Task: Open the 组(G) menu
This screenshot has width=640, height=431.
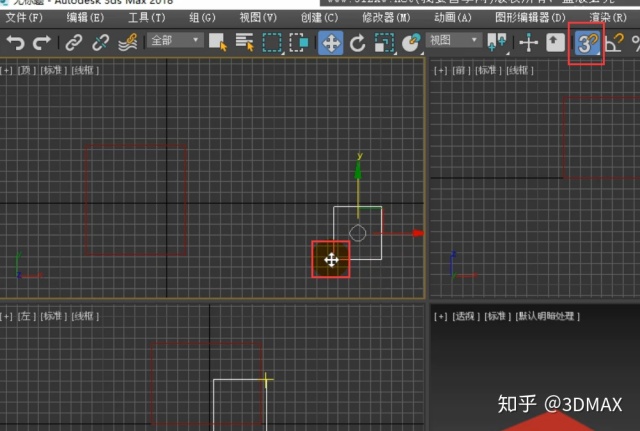Action: click(x=202, y=18)
